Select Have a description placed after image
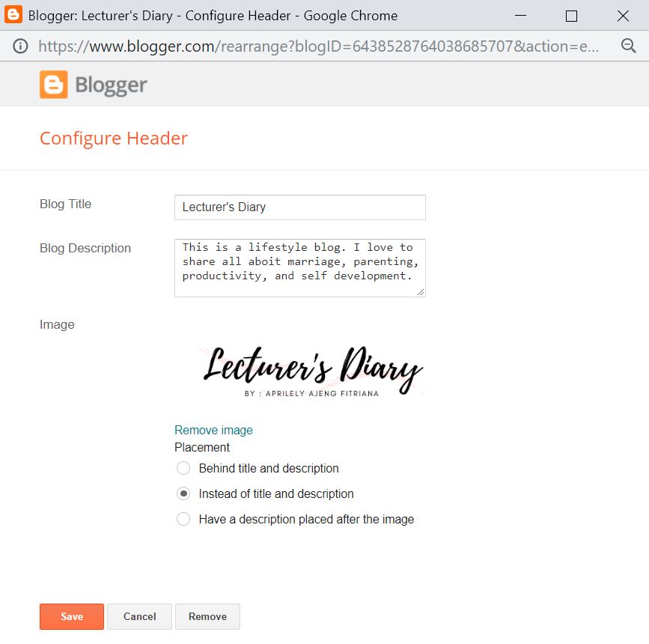 coord(183,519)
